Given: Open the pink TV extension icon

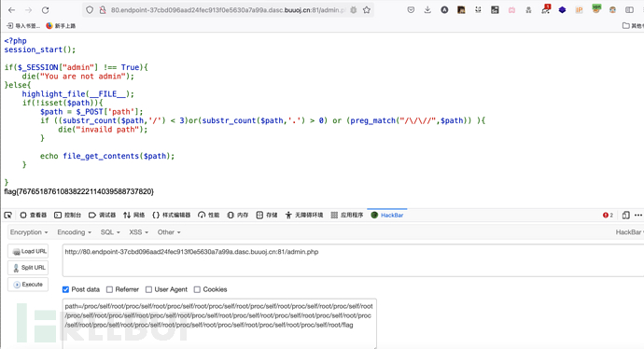Looking at the screenshot, I should coord(511,10).
